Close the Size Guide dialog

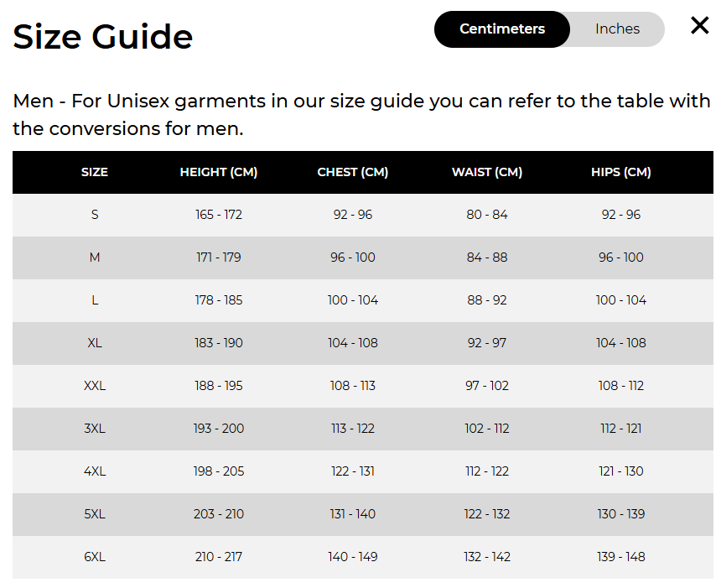tap(699, 25)
